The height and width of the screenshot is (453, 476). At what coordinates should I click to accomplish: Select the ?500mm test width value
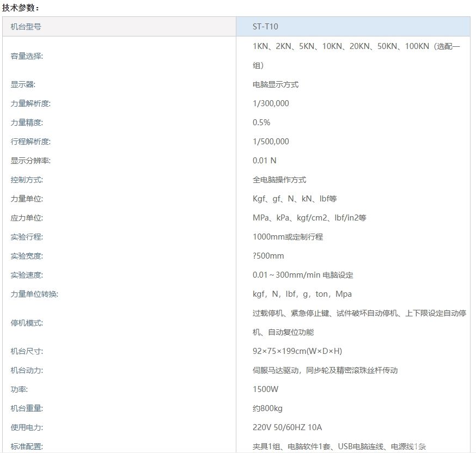268,256
